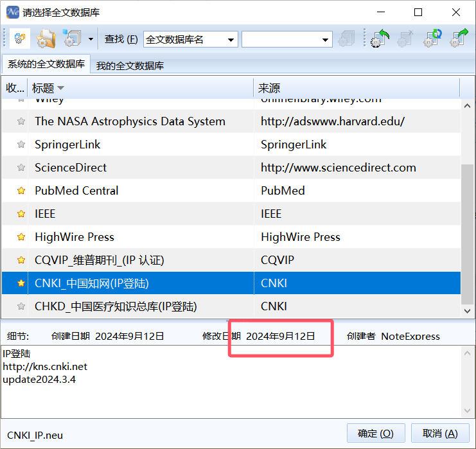Click the 收... favorites column header

[x=15, y=88]
